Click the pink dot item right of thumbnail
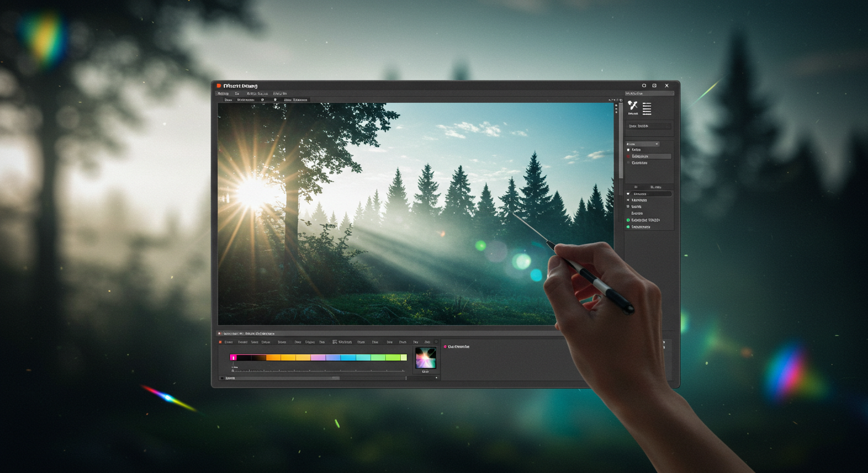Screen dimensions: 868x473 457,347
